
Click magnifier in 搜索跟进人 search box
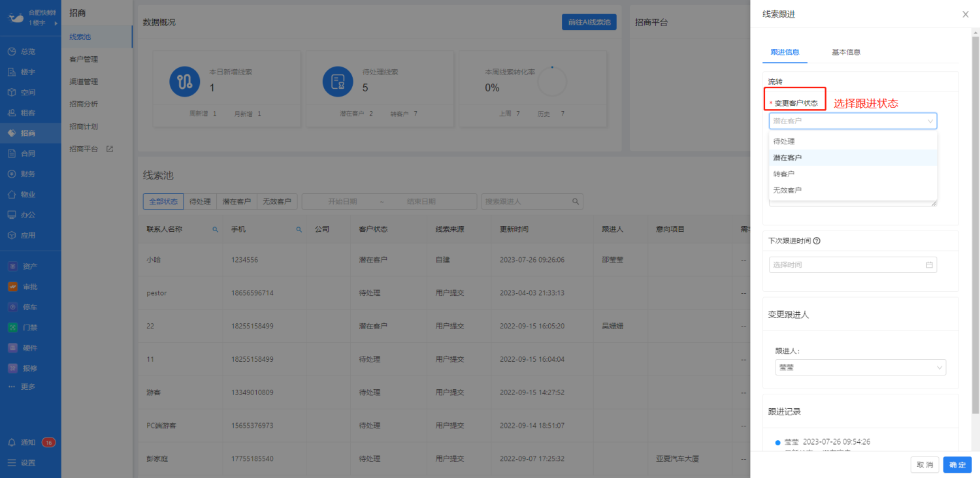coord(576,201)
